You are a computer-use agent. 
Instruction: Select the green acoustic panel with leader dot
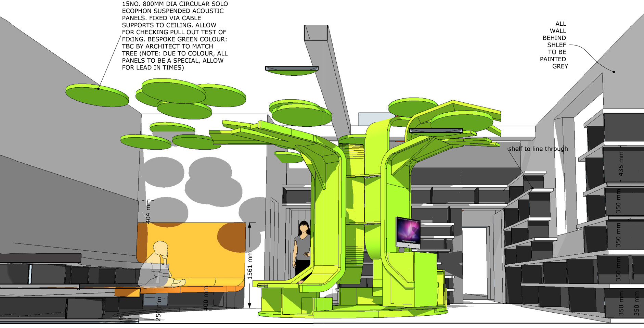(97, 95)
